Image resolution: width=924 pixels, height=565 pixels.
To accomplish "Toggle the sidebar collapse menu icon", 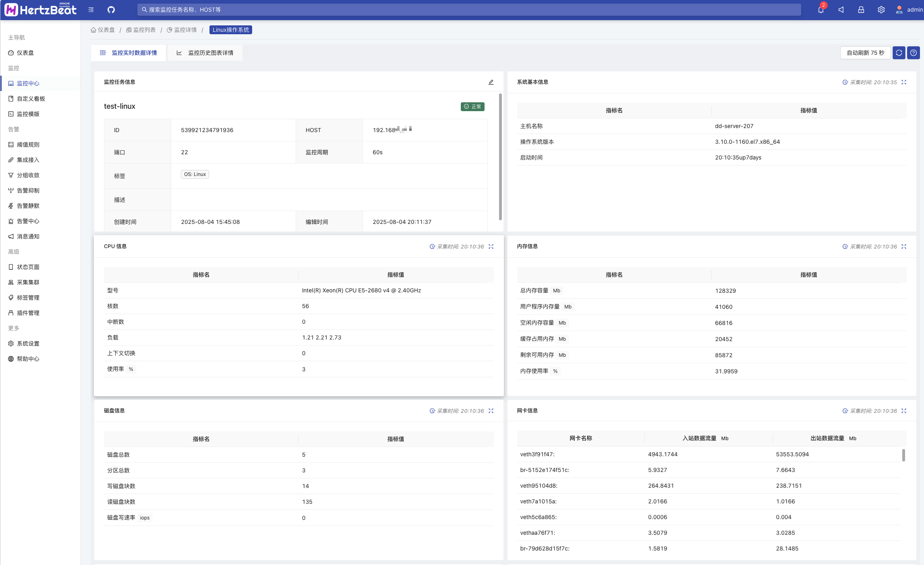I will click(x=91, y=10).
